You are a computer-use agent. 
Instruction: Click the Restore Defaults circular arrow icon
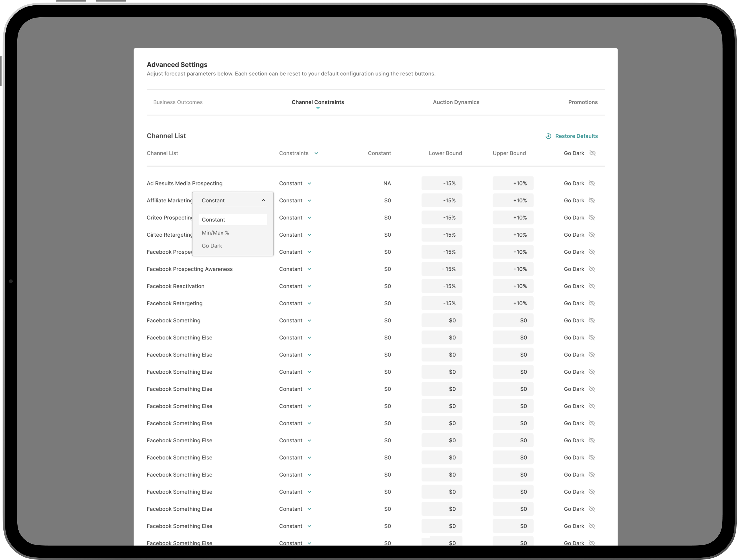coord(548,136)
